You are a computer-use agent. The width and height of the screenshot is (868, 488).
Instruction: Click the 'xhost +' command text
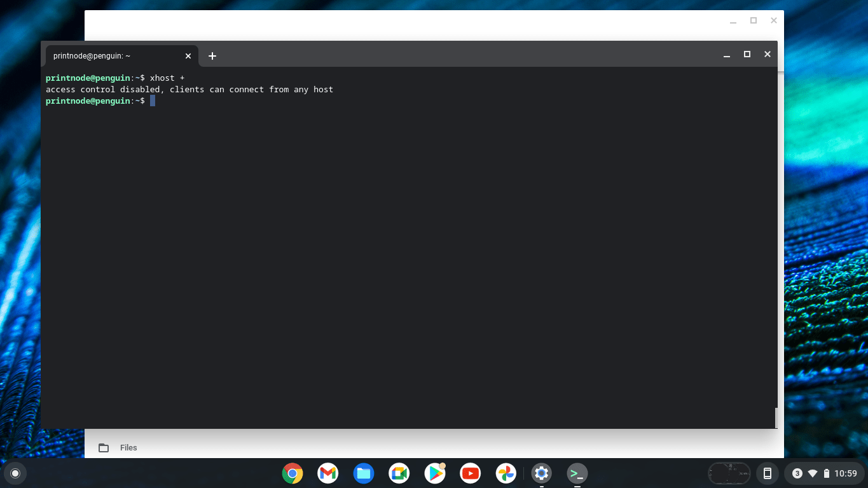pyautogui.click(x=167, y=78)
